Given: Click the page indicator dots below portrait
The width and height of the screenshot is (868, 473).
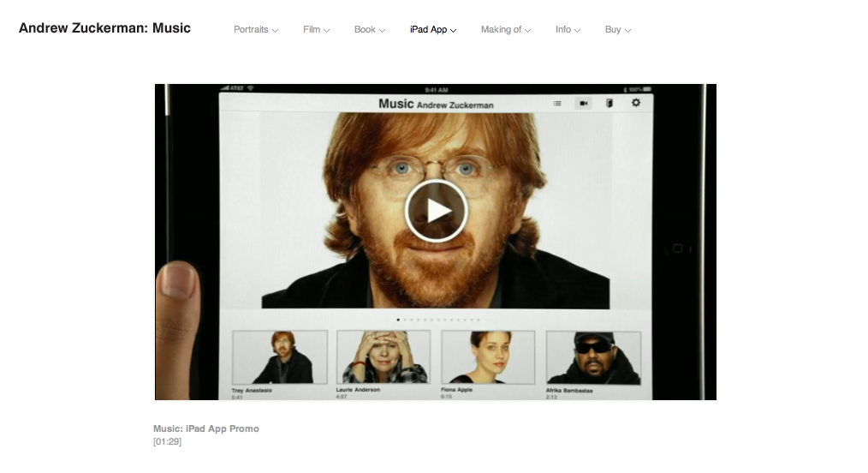Looking at the screenshot, I should [438, 320].
